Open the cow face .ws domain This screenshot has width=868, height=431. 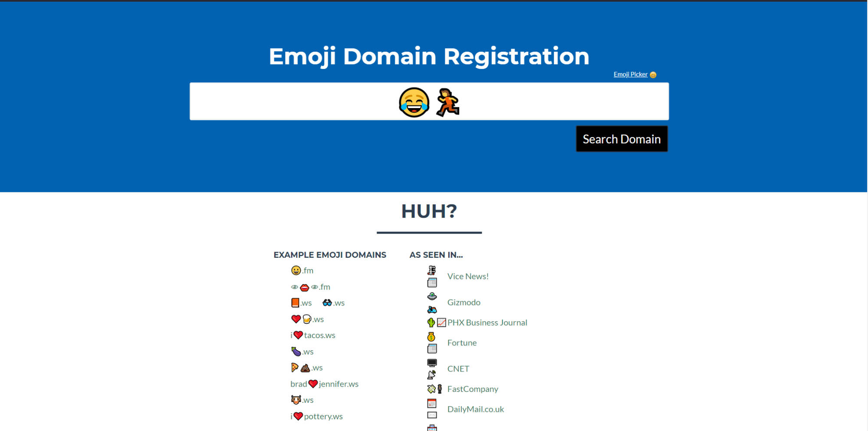302,400
